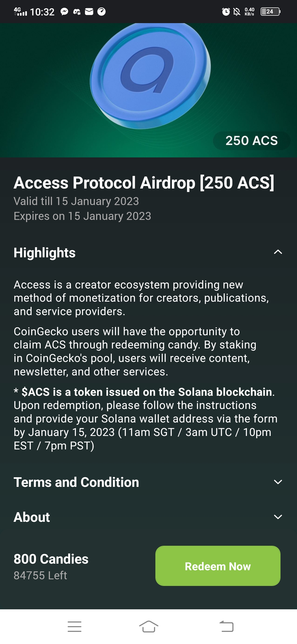Collapse the Highlights section chevron
The image size is (297, 644).
(278, 252)
